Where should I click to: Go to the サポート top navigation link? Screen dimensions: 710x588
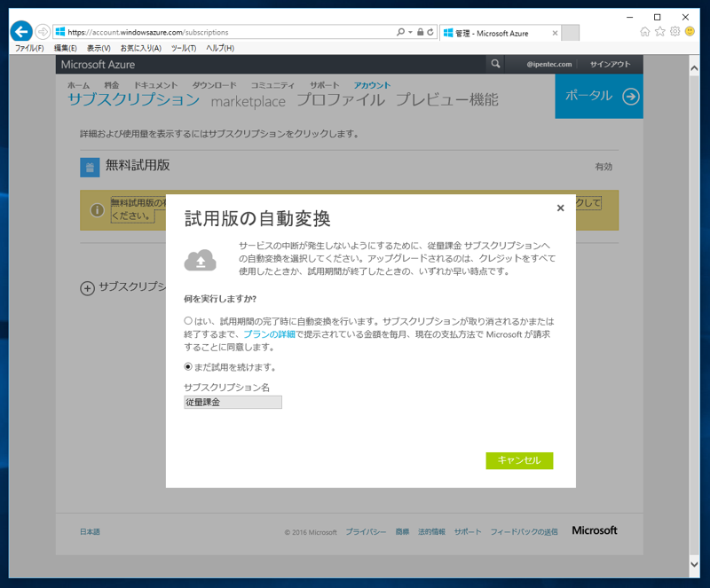tap(324, 85)
